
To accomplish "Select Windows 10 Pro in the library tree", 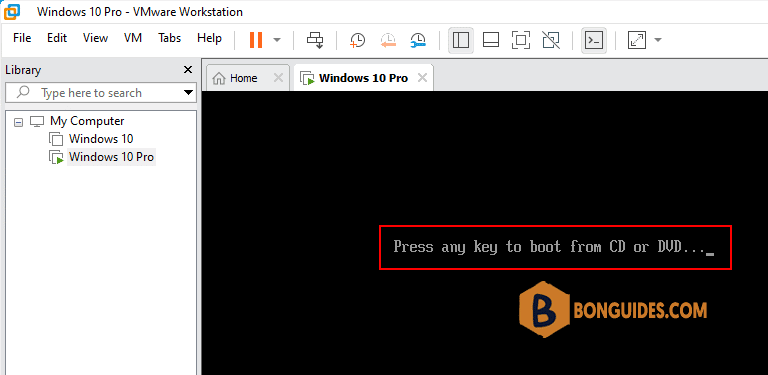I will pyautogui.click(x=111, y=157).
